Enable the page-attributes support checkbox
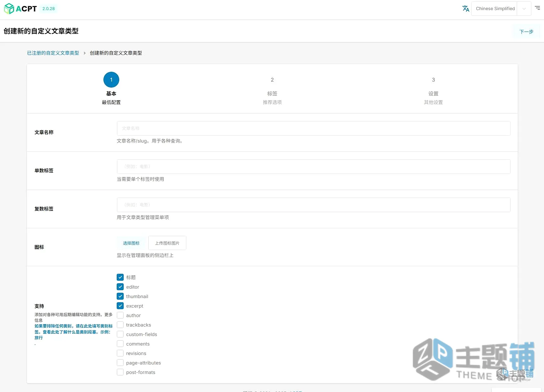The width and height of the screenshot is (544, 392). point(120,363)
